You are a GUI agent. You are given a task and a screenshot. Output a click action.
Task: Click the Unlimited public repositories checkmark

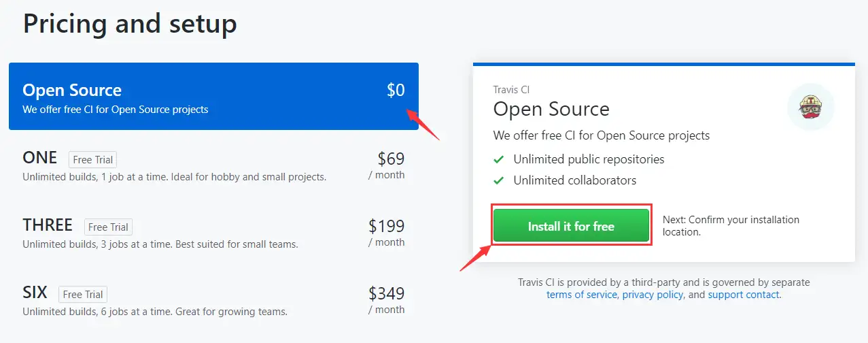point(499,159)
